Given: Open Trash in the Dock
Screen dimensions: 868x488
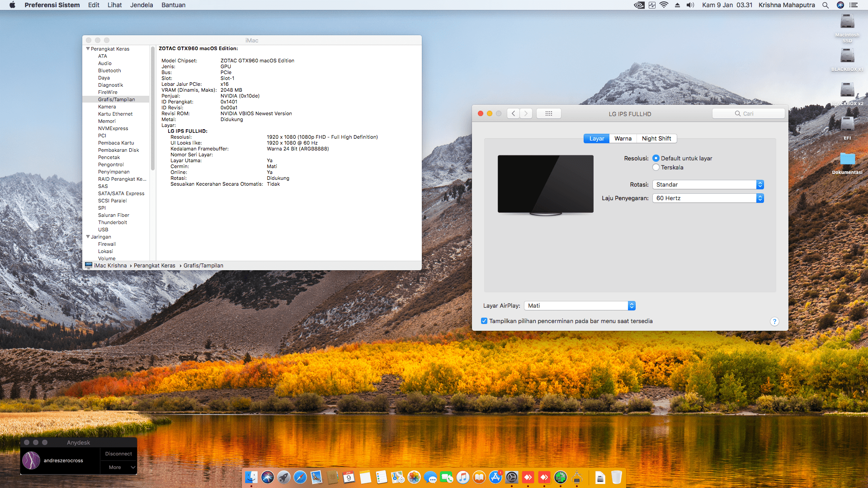Looking at the screenshot, I should coord(617,477).
